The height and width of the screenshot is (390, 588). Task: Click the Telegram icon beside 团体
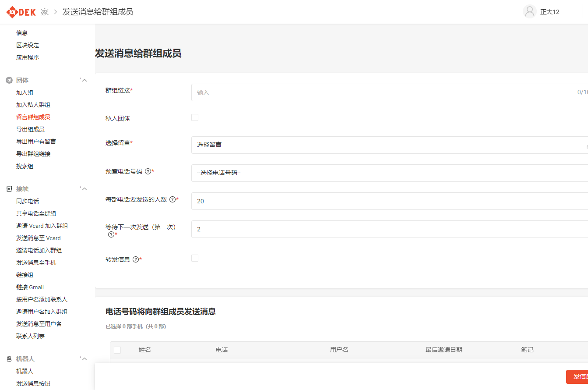point(9,80)
